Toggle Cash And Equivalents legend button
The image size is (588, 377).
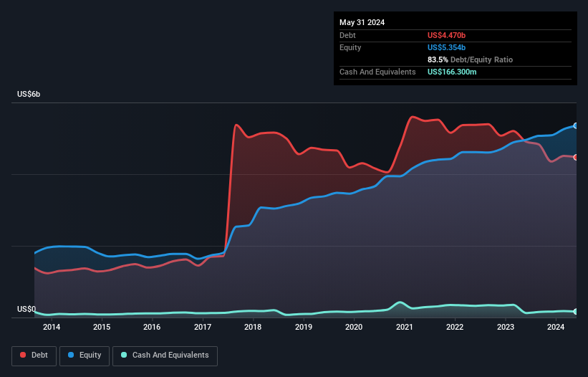pos(165,355)
